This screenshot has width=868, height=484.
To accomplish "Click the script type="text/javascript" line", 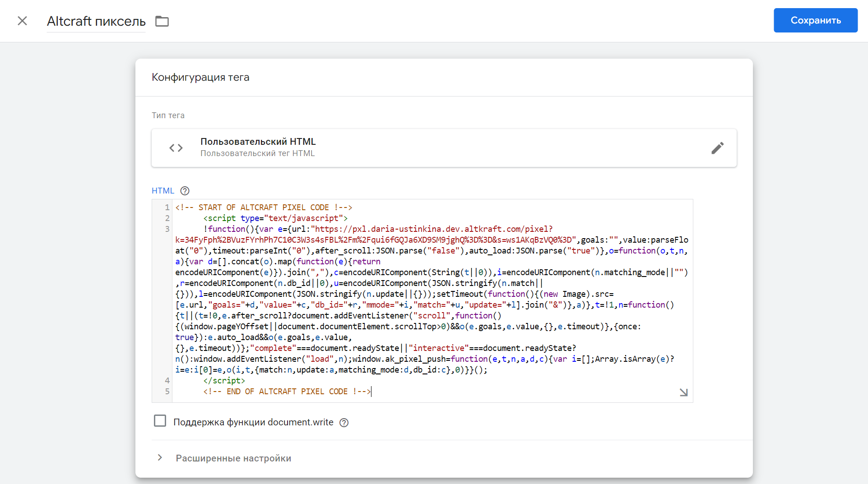I will coord(275,218).
